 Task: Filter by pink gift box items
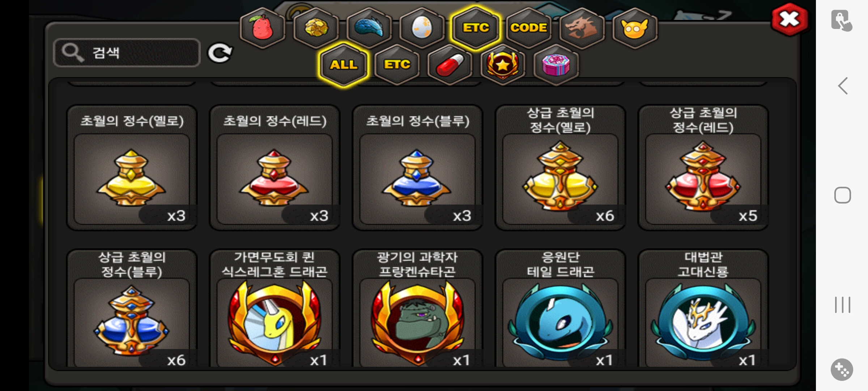tap(556, 65)
